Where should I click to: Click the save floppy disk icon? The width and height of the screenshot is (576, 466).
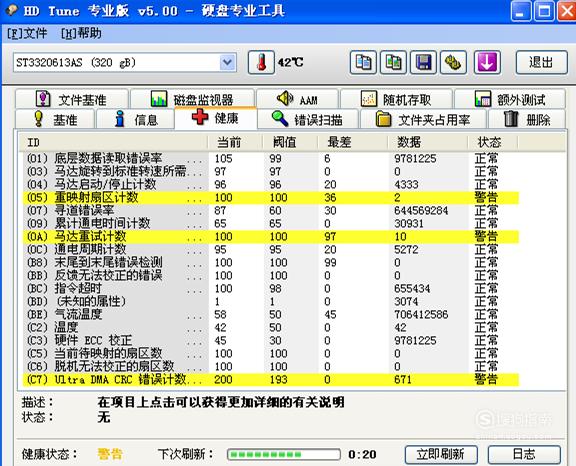(x=423, y=62)
